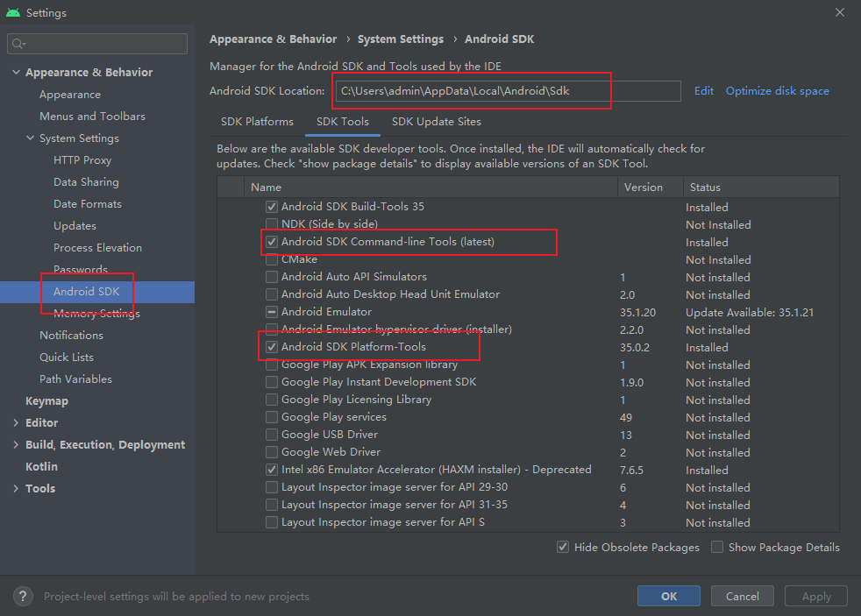This screenshot has height=616, width=861.
Task: Open Notifications settings
Action: pos(71,335)
